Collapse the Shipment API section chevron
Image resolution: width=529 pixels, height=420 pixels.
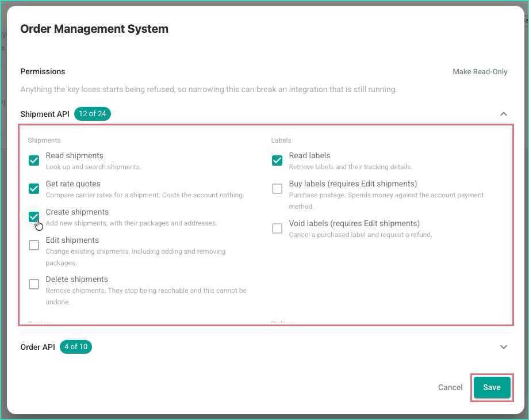[x=503, y=114]
